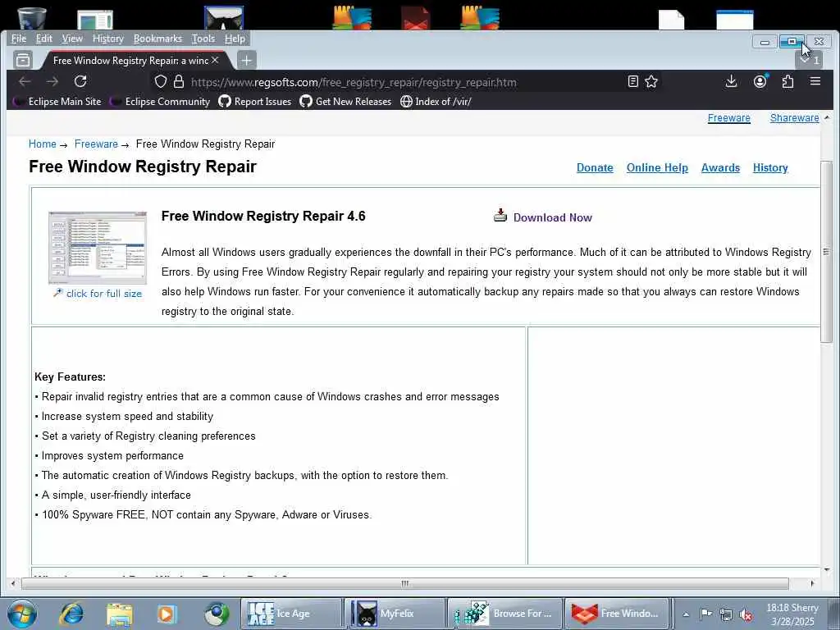Image resolution: width=840 pixels, height=630 pixels.
Task: Switch to Browse For taskbar window
Action: pyautogui.click(x=505, y=614)
